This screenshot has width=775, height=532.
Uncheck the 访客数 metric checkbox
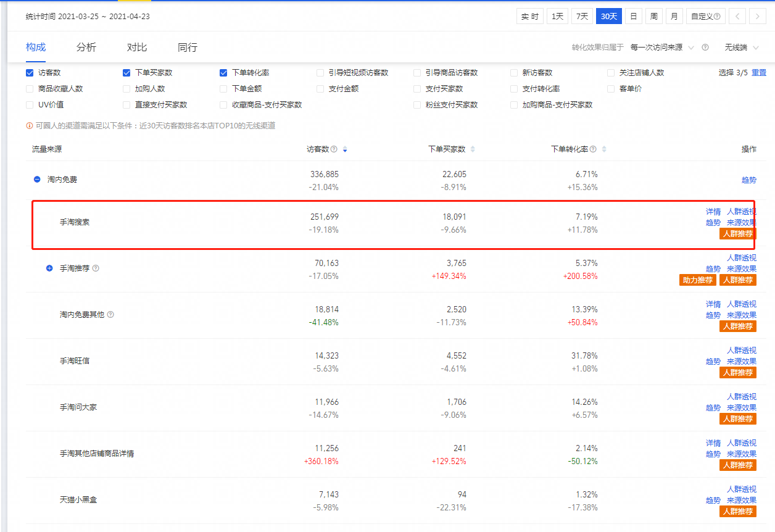[x=30, y=73]
